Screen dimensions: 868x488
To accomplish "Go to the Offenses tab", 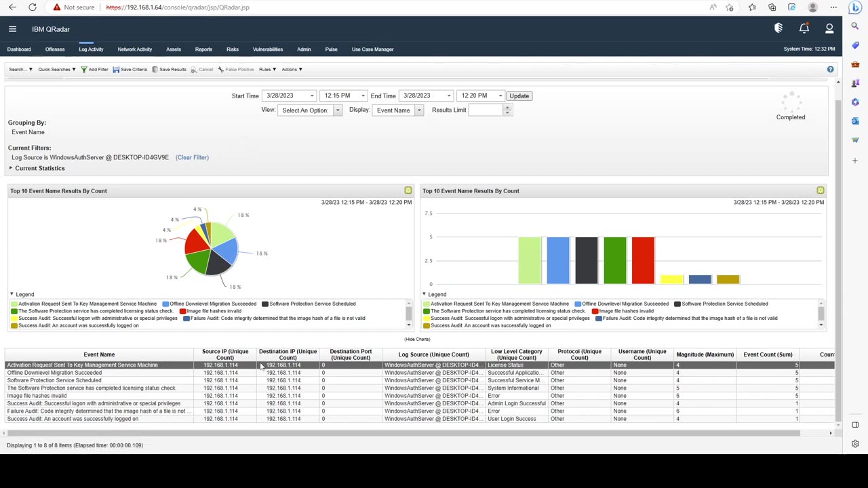I will (55, 49).
